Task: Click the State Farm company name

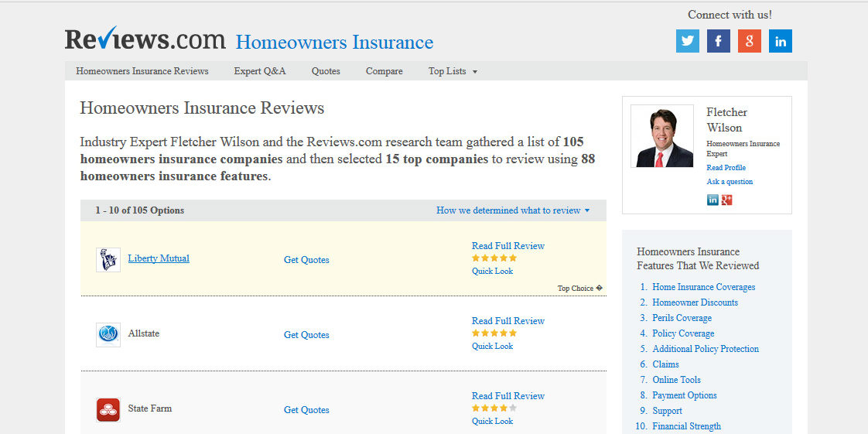Action: click(x=149, y=408)
